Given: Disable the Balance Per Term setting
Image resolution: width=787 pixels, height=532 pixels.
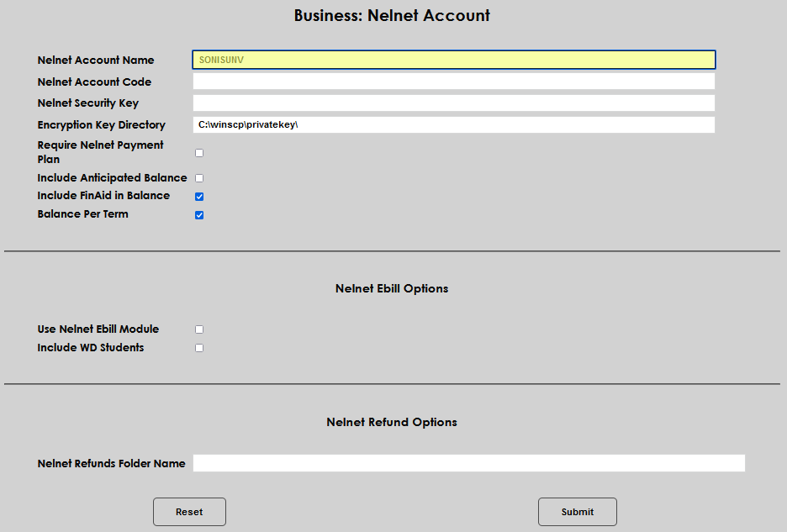Looking at the screenshot, I should tap(198, 214).
